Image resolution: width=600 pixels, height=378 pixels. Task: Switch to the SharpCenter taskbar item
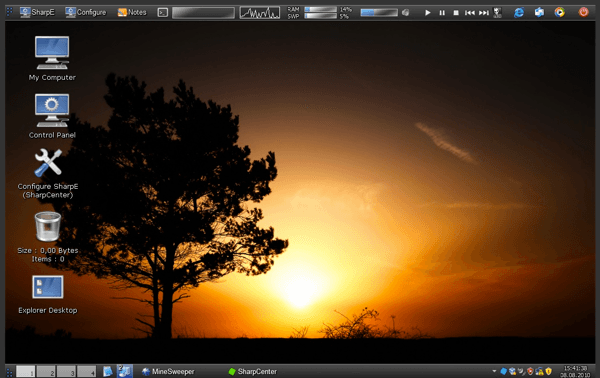click(x=253, y=371)
